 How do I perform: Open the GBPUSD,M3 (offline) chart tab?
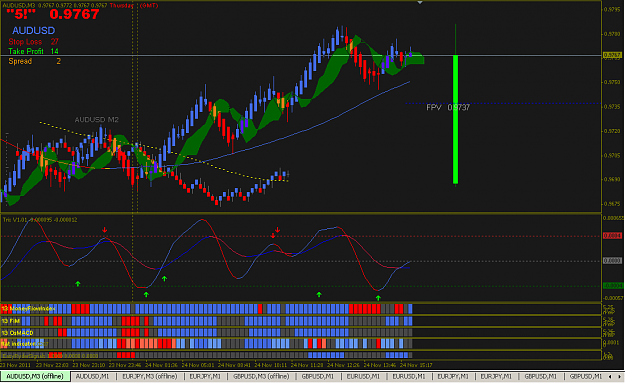coord(261,376)
